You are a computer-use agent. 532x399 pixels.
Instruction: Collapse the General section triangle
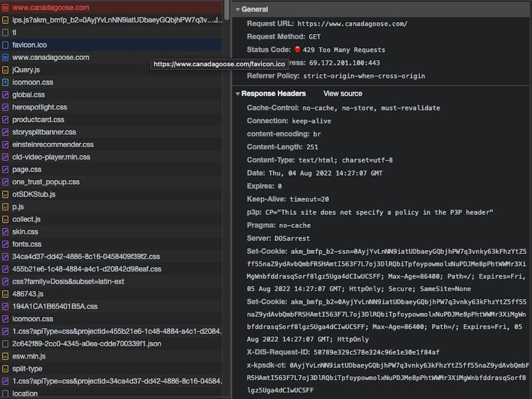pos(237,9)
